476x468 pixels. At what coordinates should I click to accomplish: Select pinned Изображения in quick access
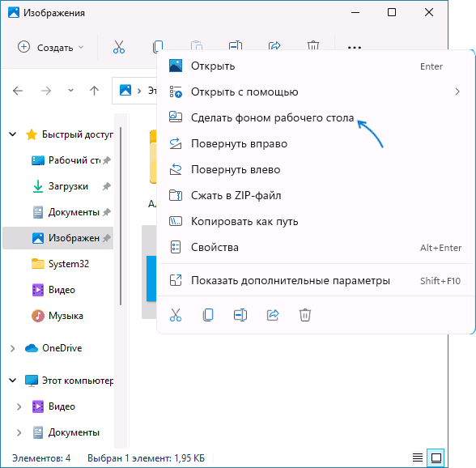click(57, 238)
